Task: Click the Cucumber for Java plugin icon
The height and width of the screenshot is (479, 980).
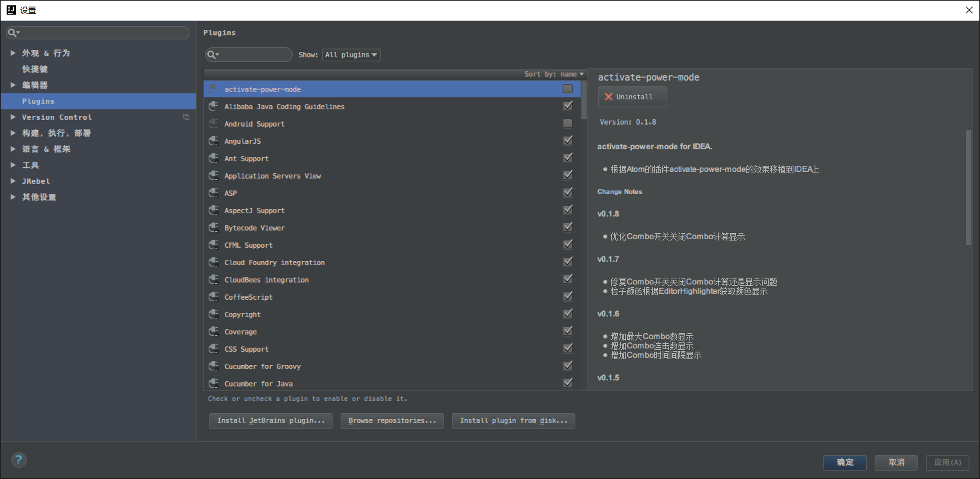Action: pyautogui.click(x=213, y=384)
